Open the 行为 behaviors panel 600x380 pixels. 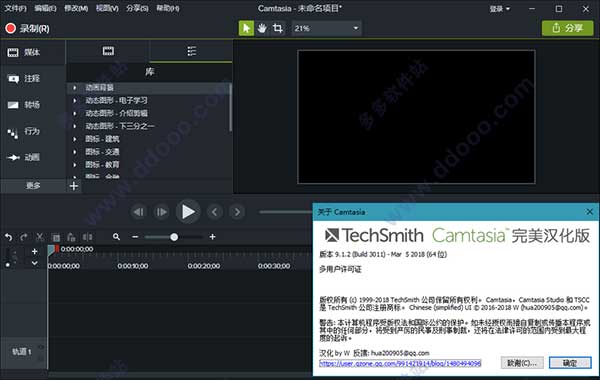24,131
